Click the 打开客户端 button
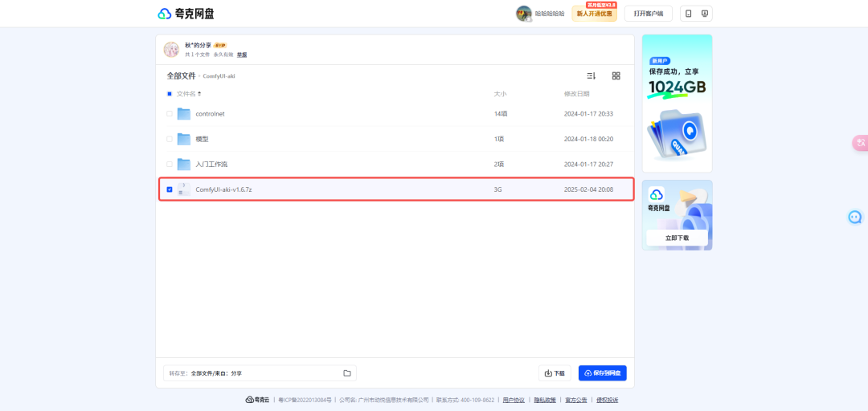 pyautogui.click(x=648, y=14)
